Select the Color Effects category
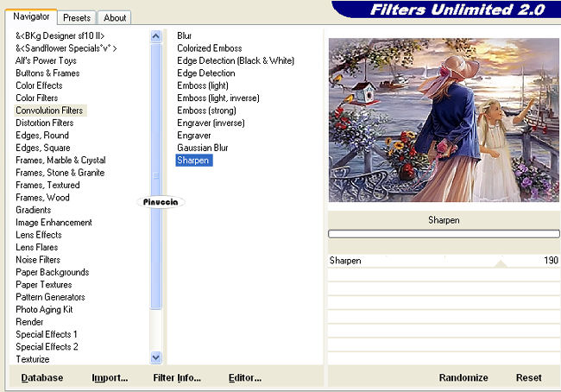561x392 pixels. pyautogui.click(x=39, y=85)
